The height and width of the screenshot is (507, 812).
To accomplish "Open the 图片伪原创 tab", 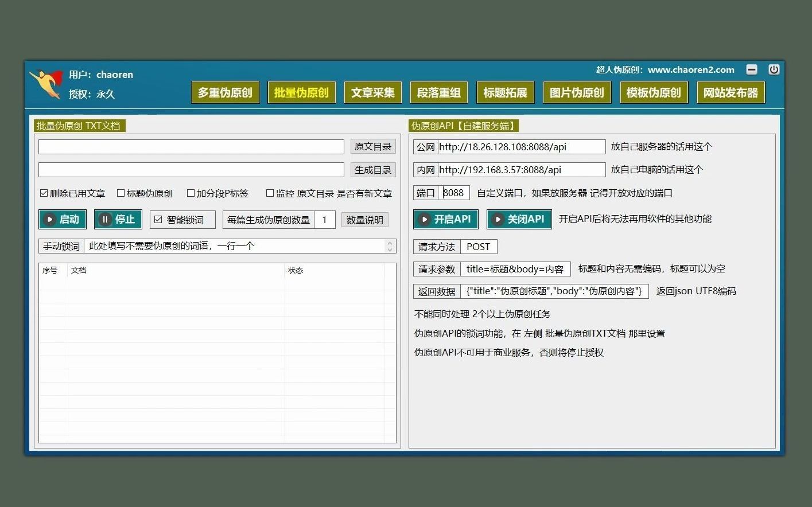I will pyautogui.click(x=577, y=92).
